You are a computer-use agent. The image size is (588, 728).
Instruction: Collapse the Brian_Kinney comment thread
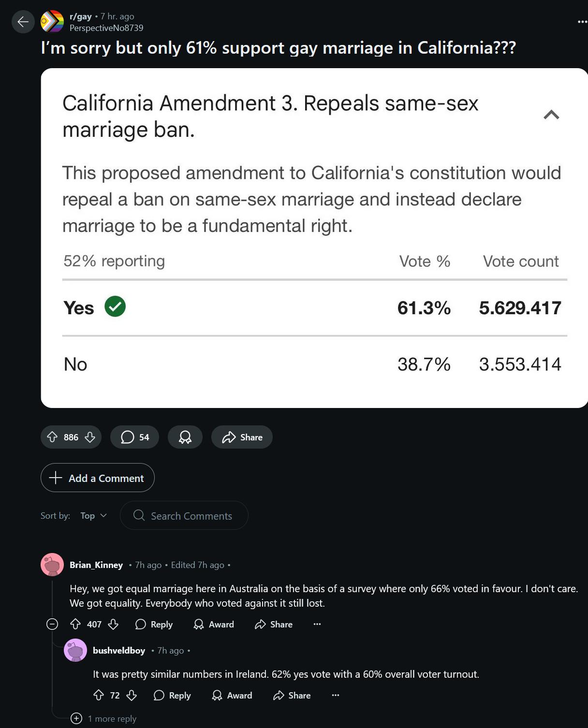tap(52, 625)
